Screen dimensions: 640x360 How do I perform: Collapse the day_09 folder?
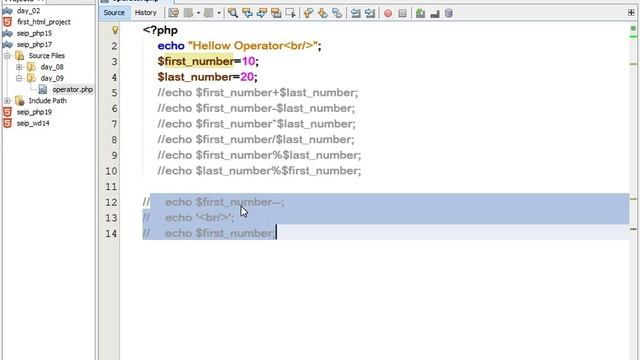tap(19, 78)
